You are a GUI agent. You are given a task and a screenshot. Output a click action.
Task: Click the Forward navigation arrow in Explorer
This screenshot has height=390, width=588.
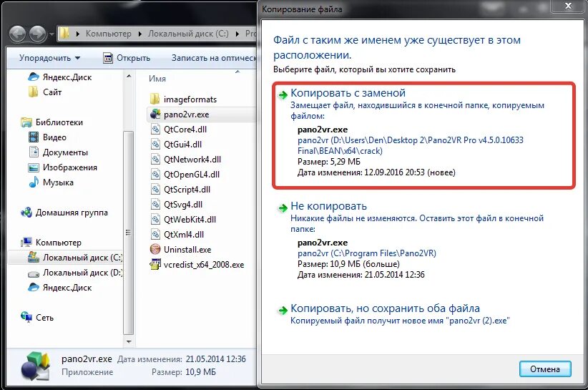tap(38, 34)
